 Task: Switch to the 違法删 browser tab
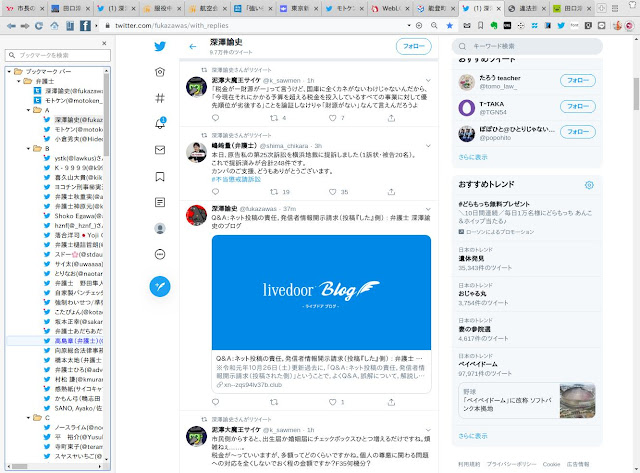click(527, 8)
